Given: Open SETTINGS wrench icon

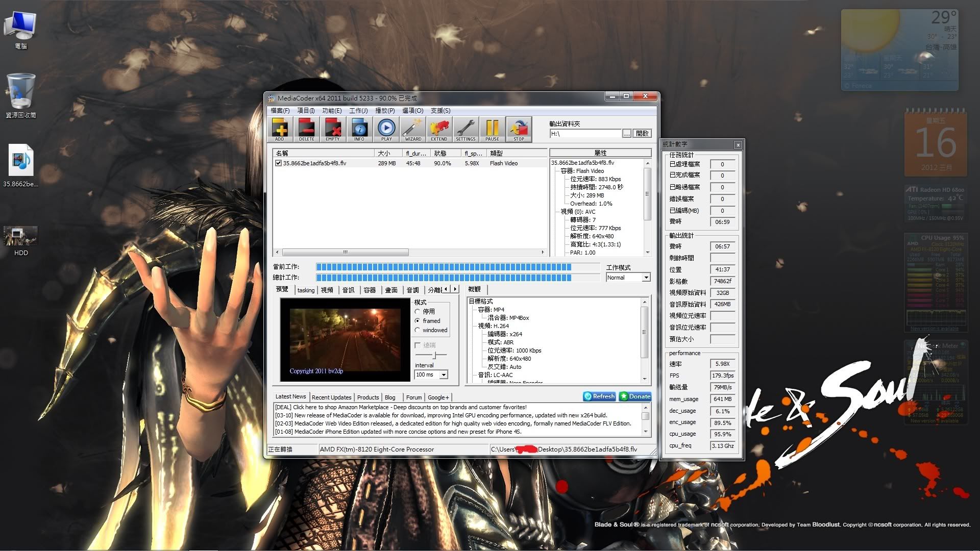Looking at the screenshot, I should coord(465,129).
